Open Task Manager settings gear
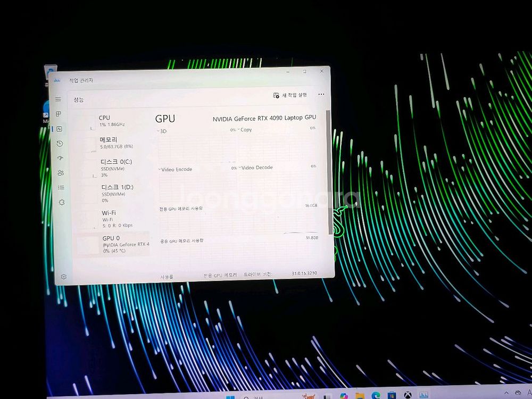532x399 pixels. [64, 277]
